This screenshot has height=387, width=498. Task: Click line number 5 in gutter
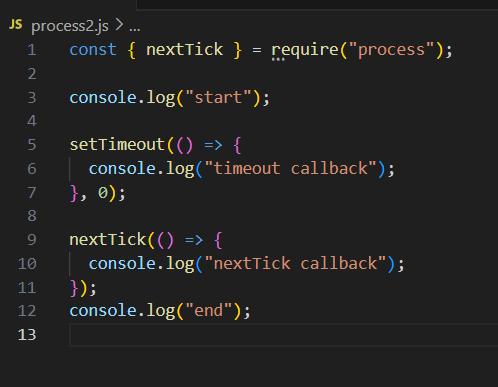pyautogui.click(x=32, y=145)
